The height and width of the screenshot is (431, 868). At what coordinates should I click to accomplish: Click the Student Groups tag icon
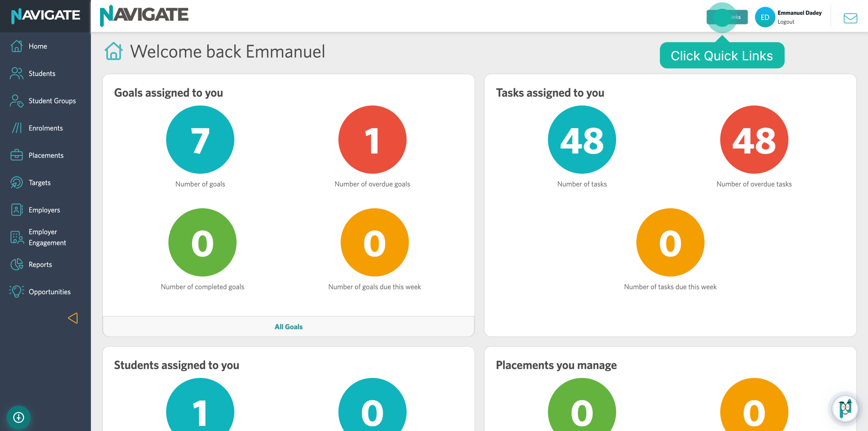(16, 101)
